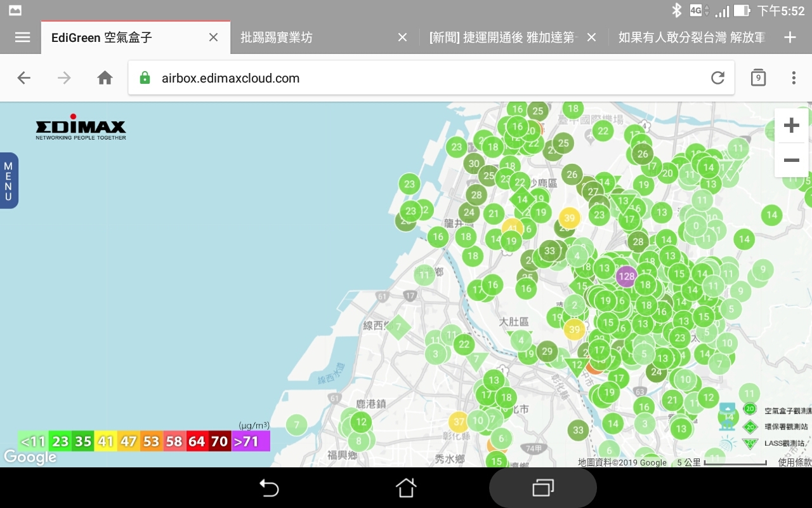Expand the blue MENU side tab
The width and height of the screenshot is (812, 508).
pos(8,181)
